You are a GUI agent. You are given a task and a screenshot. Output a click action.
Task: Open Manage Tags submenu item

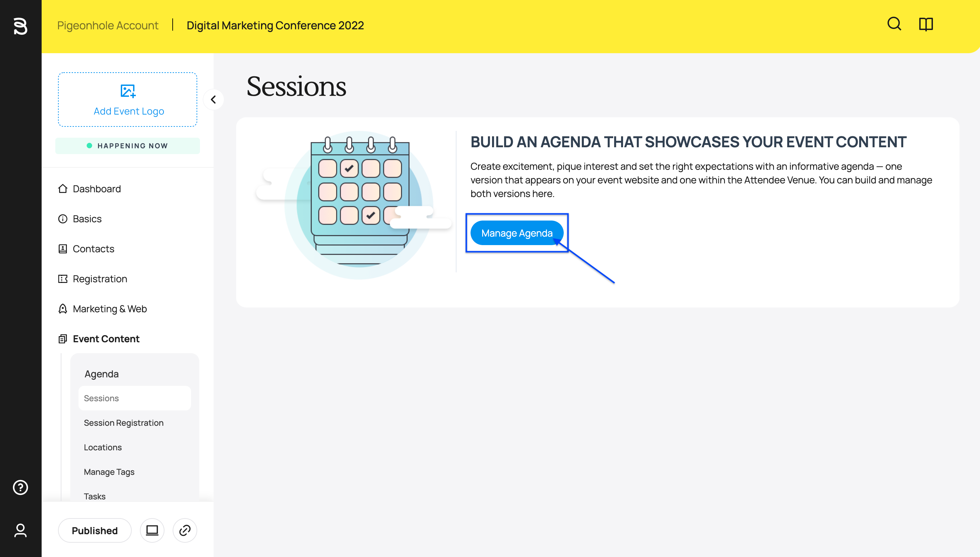tap(109, 472)
